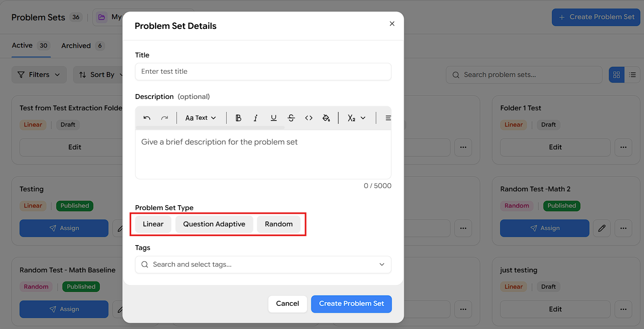Switch to the Active tab
The height and width of the screenshot is (329, 644).
click(31, 46)
